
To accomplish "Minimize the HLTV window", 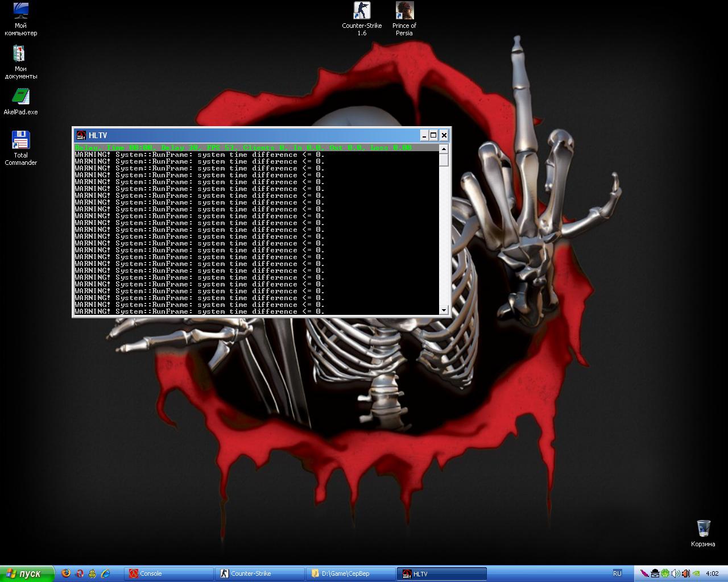I will (x=424, y=135).
